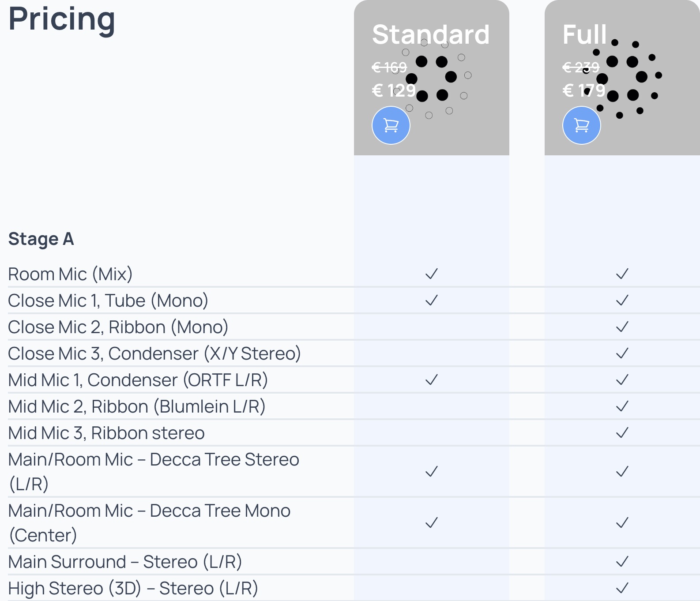Screen dimensions: 700x601
Task: Click the Close Mic 3, Condenser row label
Action: coord(154,353)
